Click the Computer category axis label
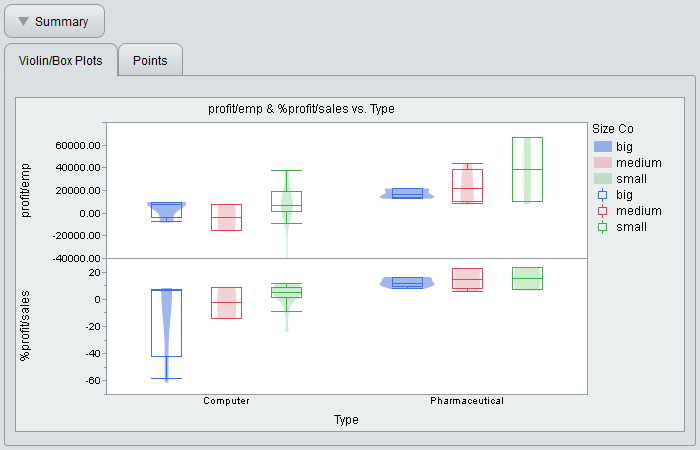 [x=226, y=401]
